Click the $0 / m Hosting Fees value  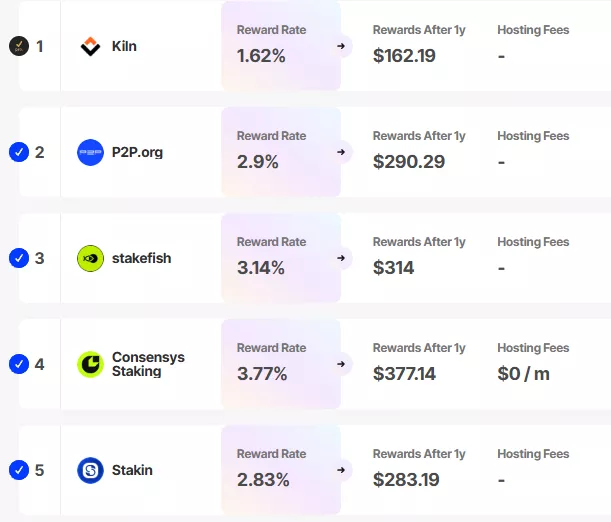pos(523,374)
